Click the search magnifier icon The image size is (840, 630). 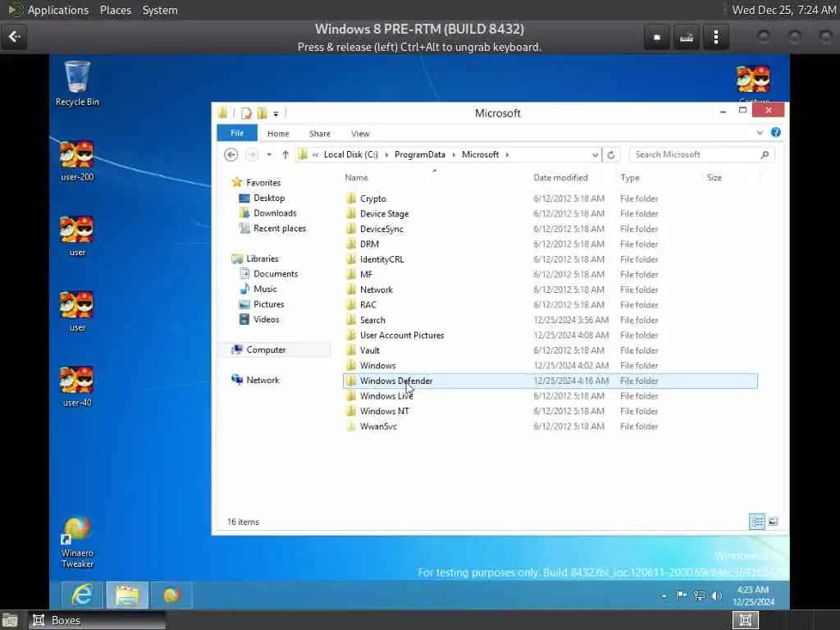[765, 155]
